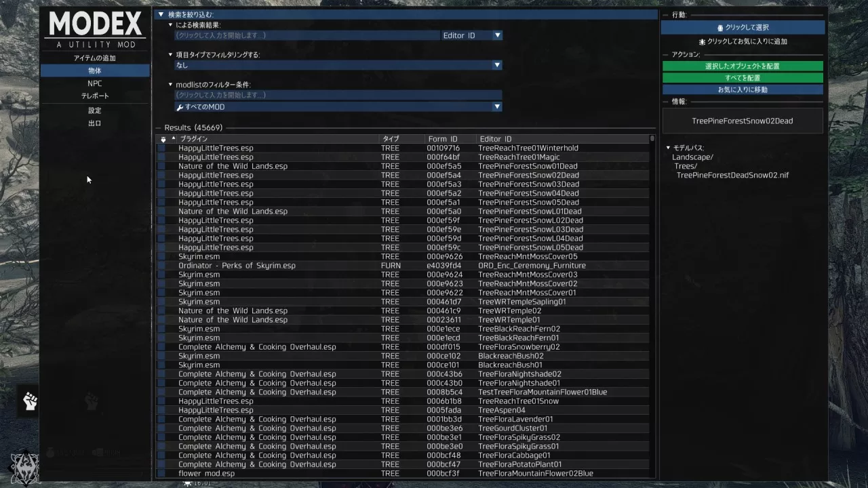The height and width of the screenshot is (488, 868).
Task: Open the NPC sidebar section
Action: [x=95, y=83]
